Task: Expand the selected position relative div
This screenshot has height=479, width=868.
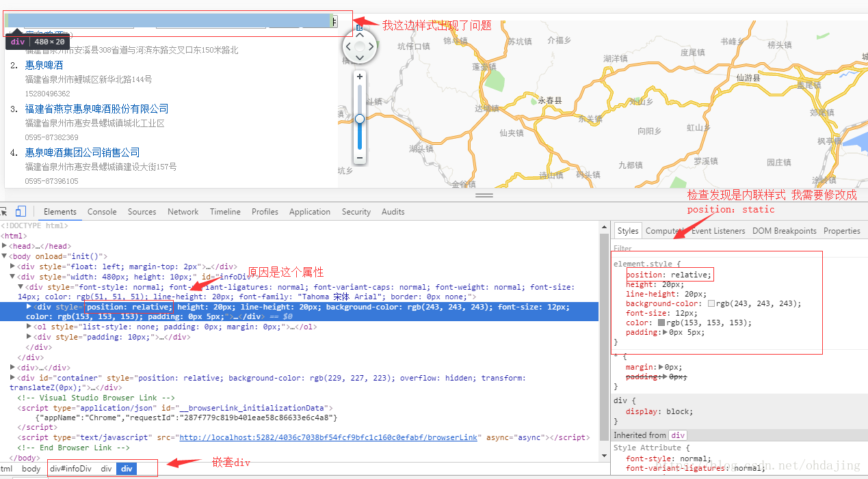Action: (x=29, y=307)
